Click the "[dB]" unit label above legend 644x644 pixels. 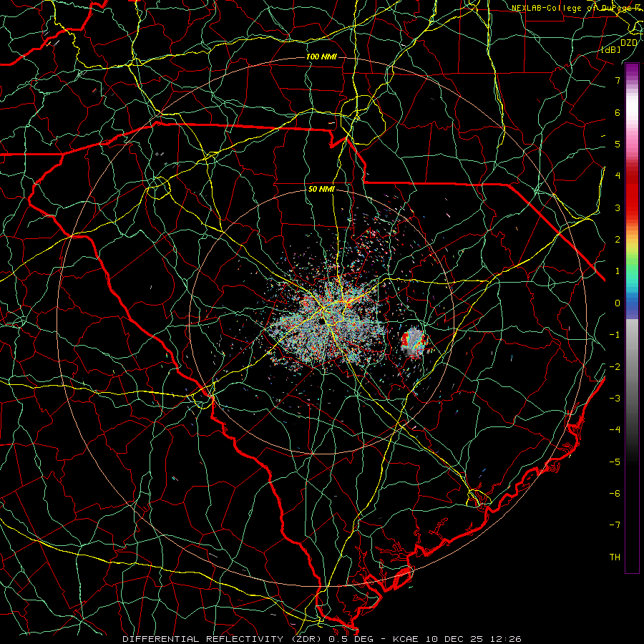(611, 50)
